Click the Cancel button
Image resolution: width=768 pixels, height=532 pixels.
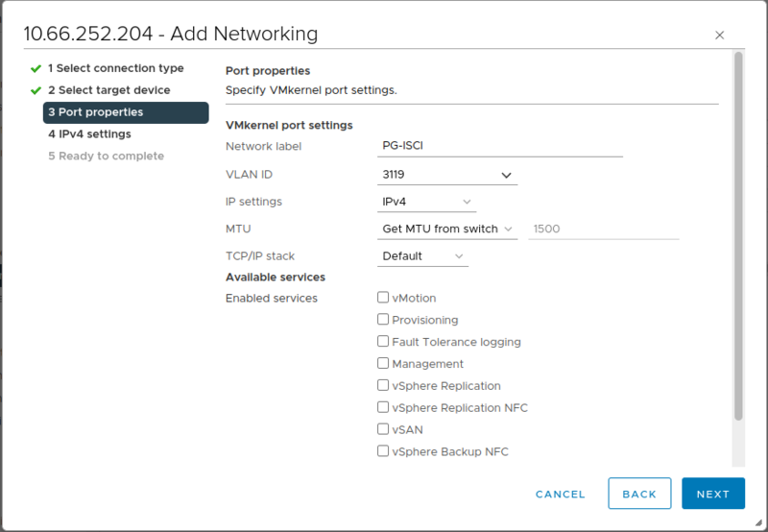tap(560, 495)
